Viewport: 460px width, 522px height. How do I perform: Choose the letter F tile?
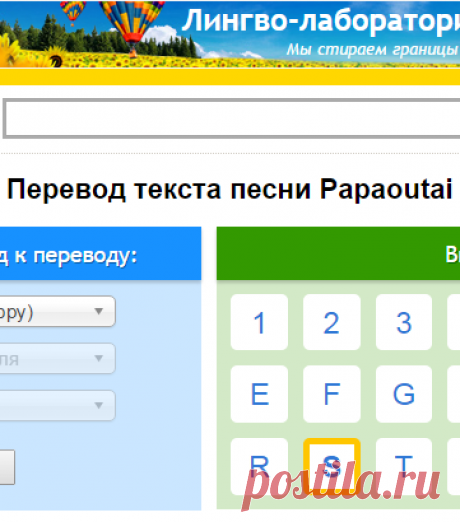tap(332, 394)
